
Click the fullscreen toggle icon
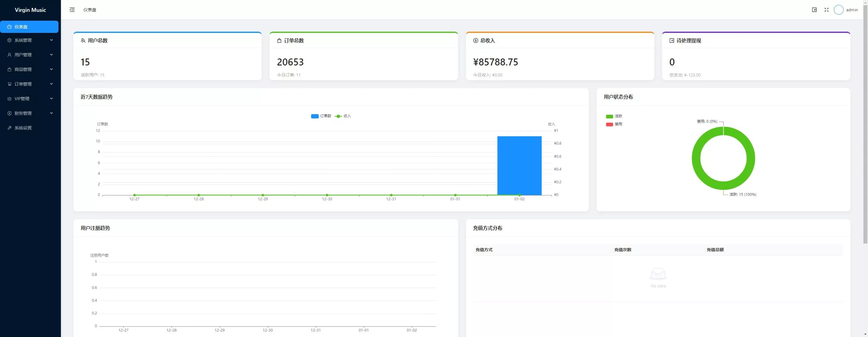(826, 10)
